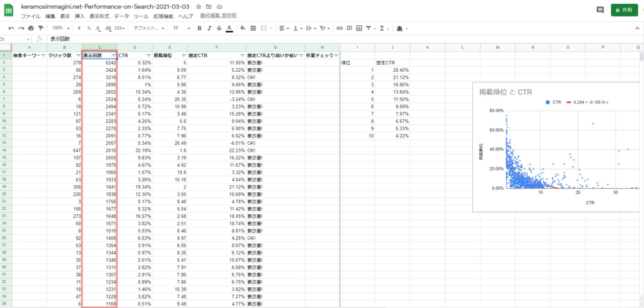644x308 pixels.
Task: Open the borders tool
Action: click(x=253, y=28)
